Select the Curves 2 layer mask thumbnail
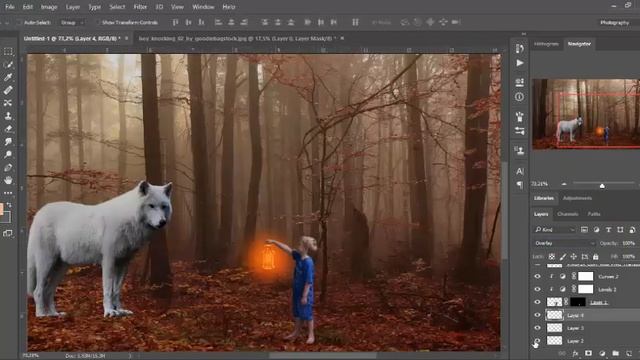The image size is (640, 360). pos(585,276)
